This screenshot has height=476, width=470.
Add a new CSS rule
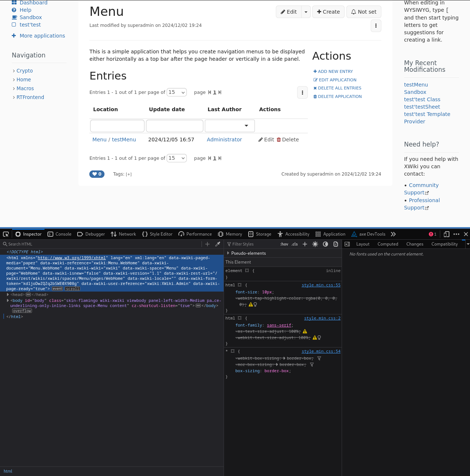tap(305, 244)
